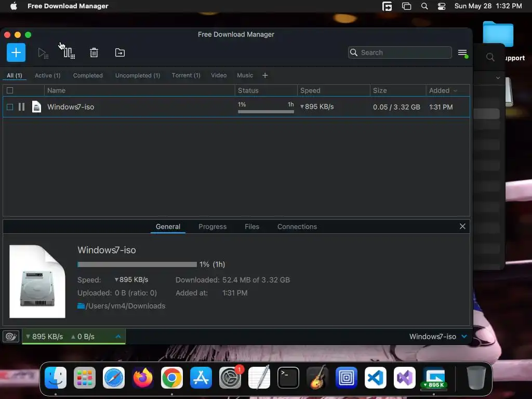Viewport: 532px width, 399px height.
Task: Open the Progress details tab
Action: point(212,227)
